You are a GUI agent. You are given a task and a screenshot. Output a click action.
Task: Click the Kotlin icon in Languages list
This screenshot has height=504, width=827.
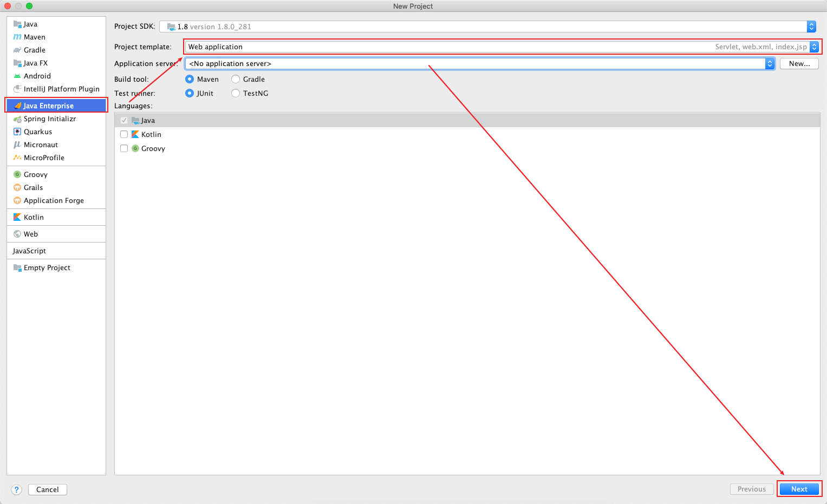click(135, 134)
